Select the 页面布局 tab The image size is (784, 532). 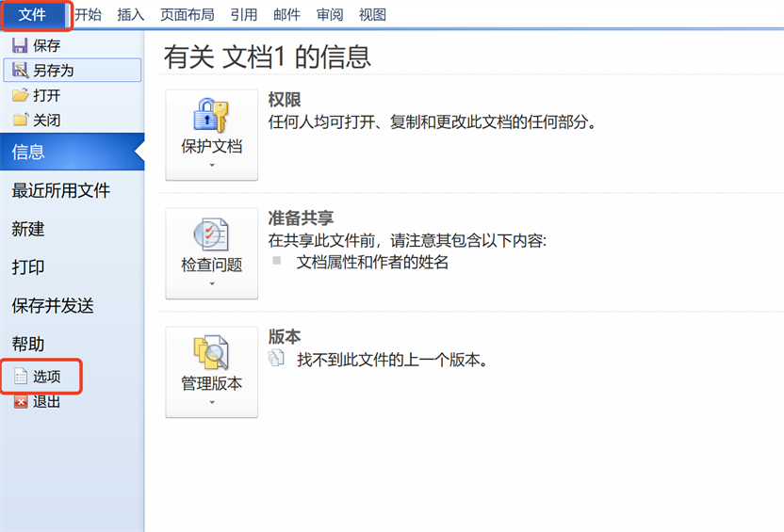tap(187, 14)
